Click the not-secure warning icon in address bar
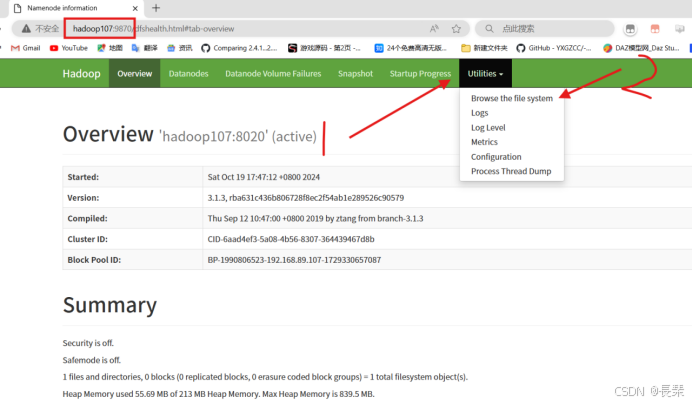The width and height of the screenshot is (692, 405). click(x=26, y=29)
